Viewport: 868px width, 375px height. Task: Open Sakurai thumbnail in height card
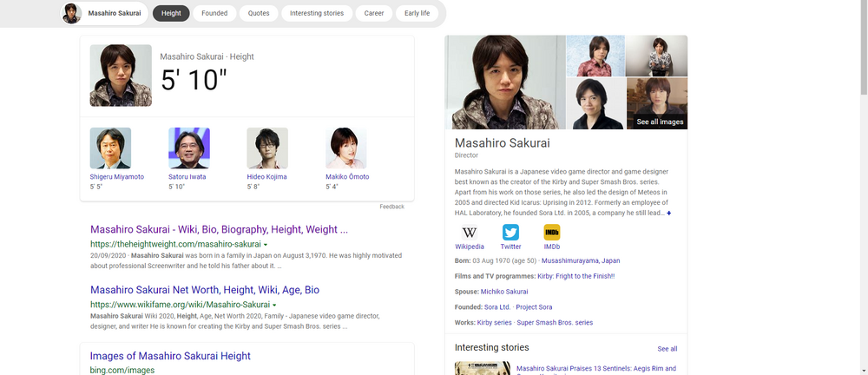[x=121, y=76]
